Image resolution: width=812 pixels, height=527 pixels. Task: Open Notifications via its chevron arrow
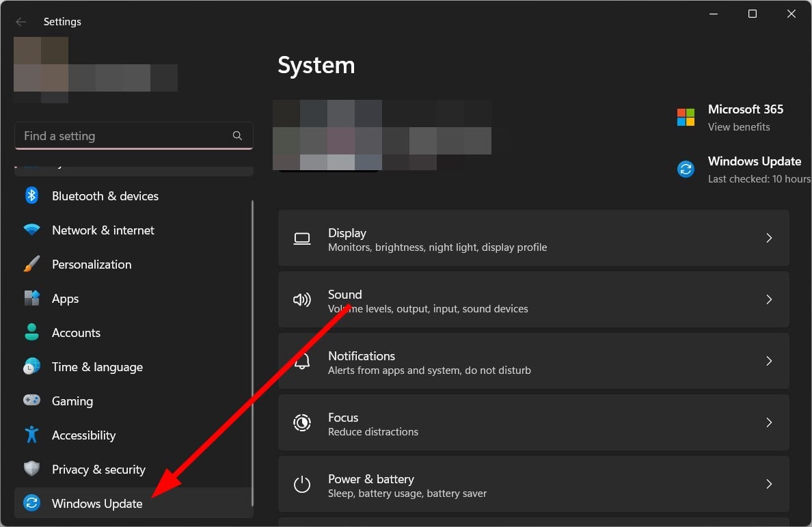coord(769,361)
